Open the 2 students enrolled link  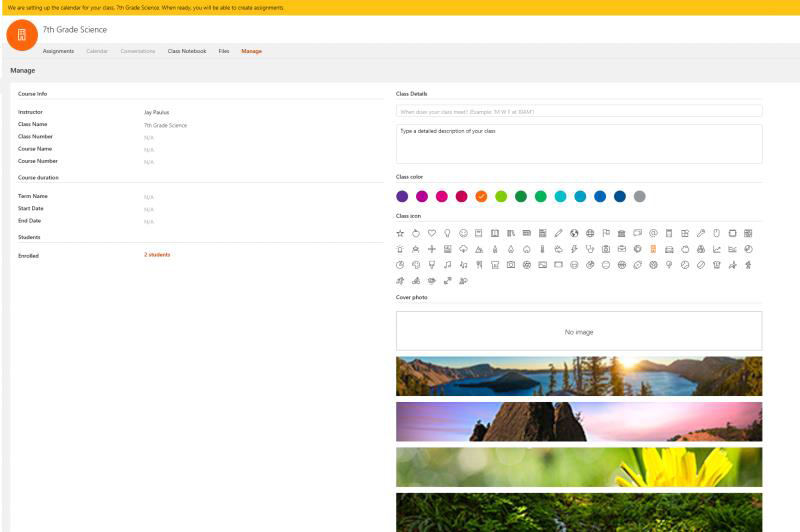(157, 255)
